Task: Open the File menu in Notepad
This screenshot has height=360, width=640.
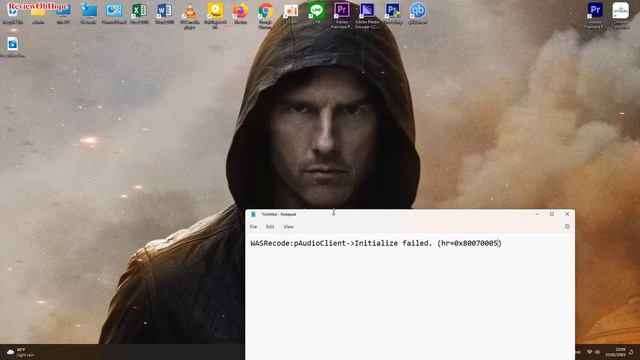Action: (253, 227)
